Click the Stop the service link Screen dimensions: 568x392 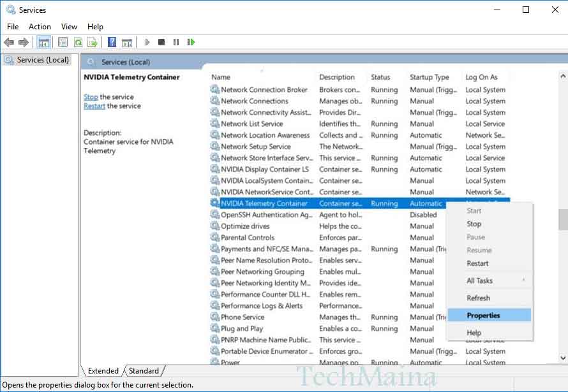click(x=91, y=97)
